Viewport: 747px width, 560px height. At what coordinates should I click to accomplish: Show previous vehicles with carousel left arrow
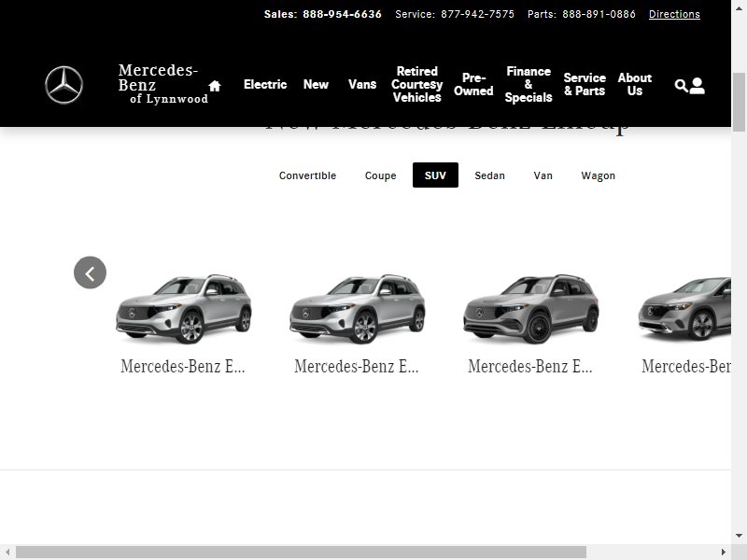(90, 273)
